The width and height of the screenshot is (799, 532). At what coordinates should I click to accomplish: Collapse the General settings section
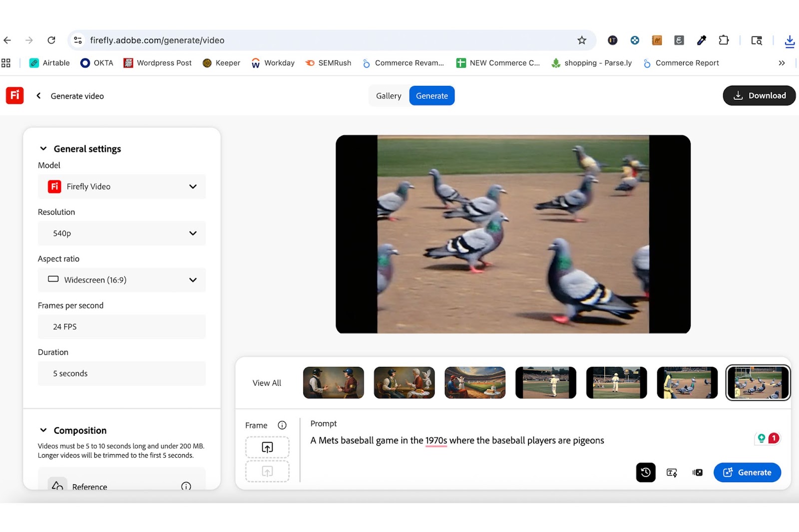point(43,149)
